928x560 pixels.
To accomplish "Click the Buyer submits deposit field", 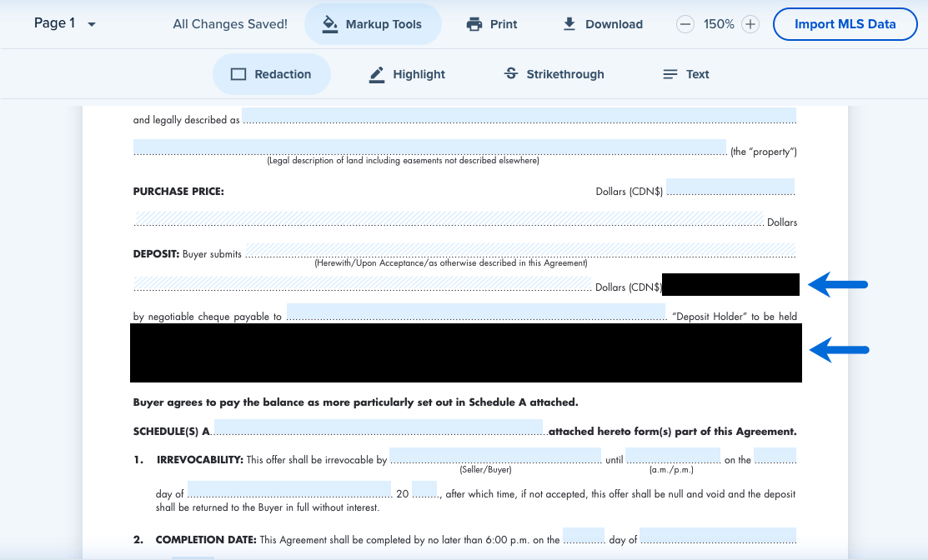I will [520, 250].
